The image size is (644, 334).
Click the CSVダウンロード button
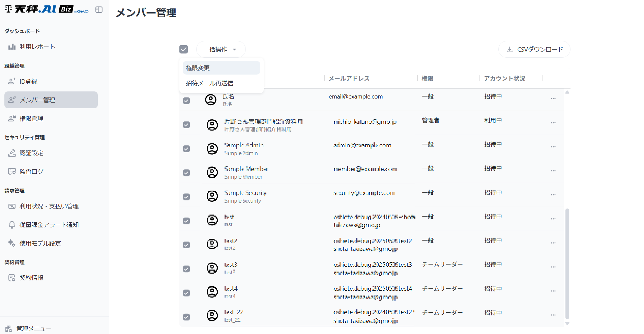pyautogui.click(x=534, y=49)
